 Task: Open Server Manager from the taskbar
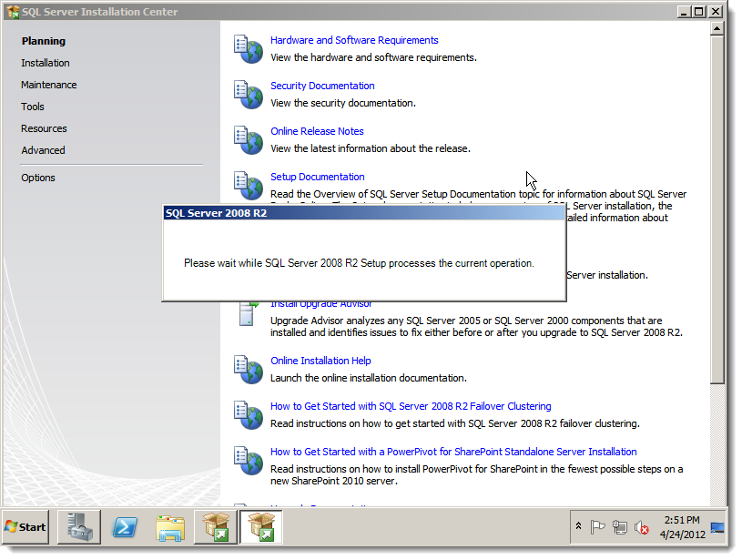coord(79,527)
